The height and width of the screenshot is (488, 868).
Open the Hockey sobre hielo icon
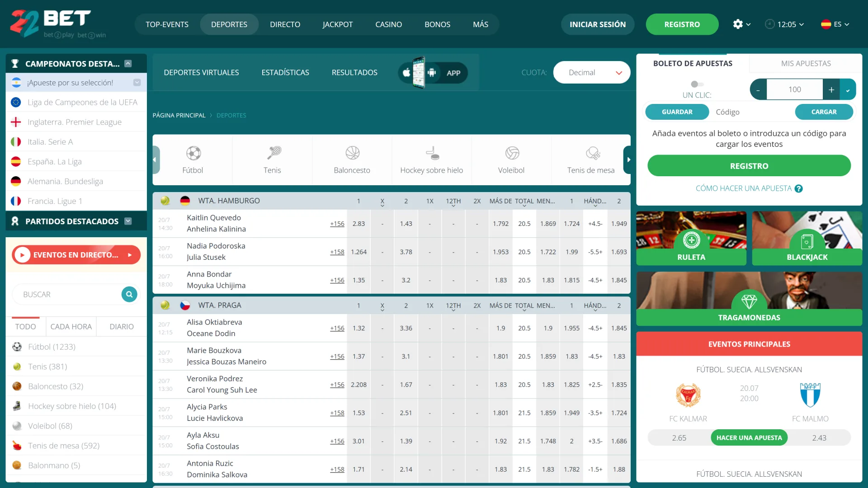tap(432, 153)
